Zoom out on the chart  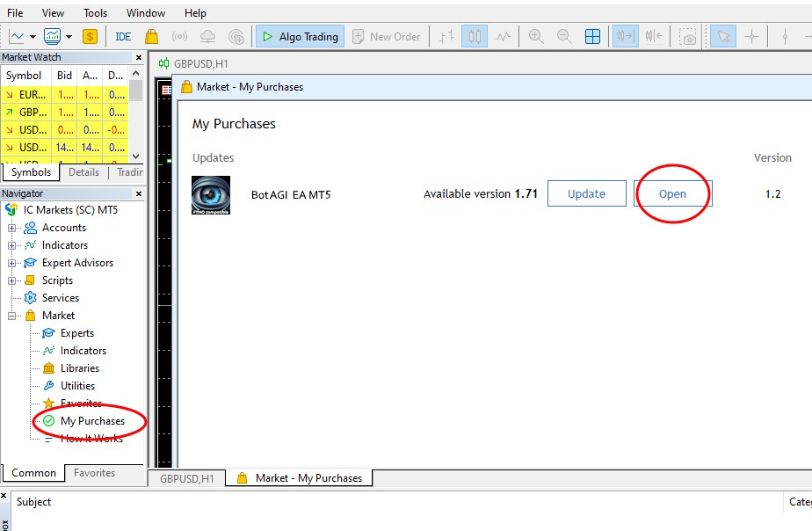coord(564,37)
